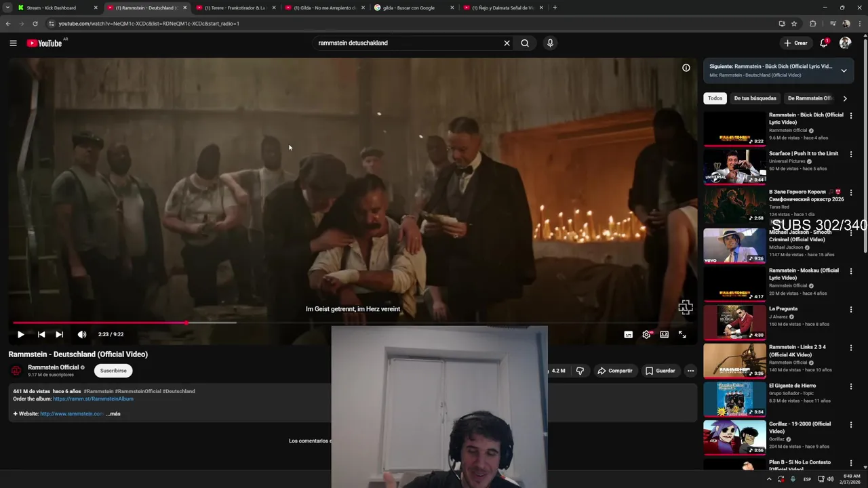Expand description with ...más
The height and width of the screenshot is (488, 868).
pos(113,413)
